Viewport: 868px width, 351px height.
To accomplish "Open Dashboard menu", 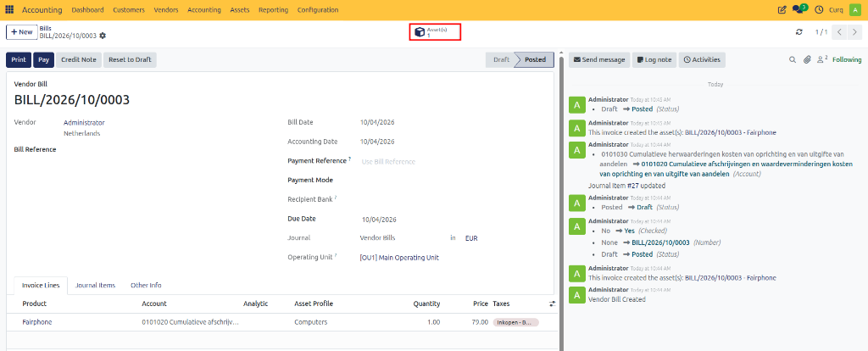I will point(87,10).
